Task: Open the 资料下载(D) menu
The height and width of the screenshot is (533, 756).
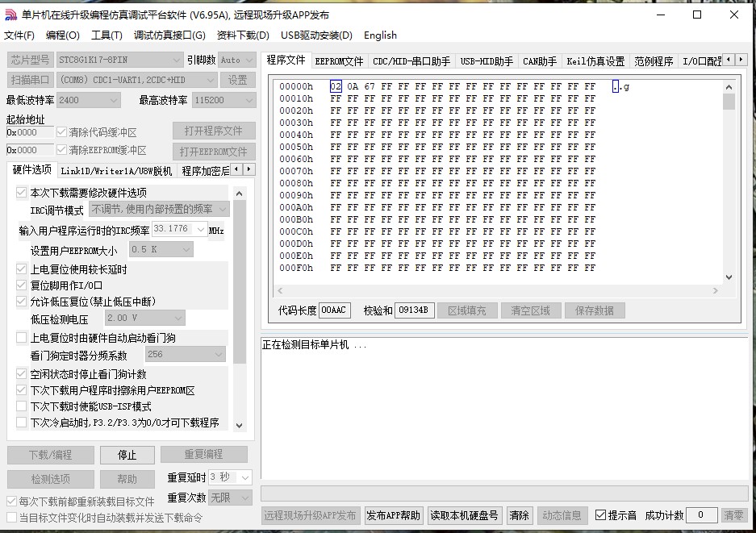Action: click(x=243, y=35)
